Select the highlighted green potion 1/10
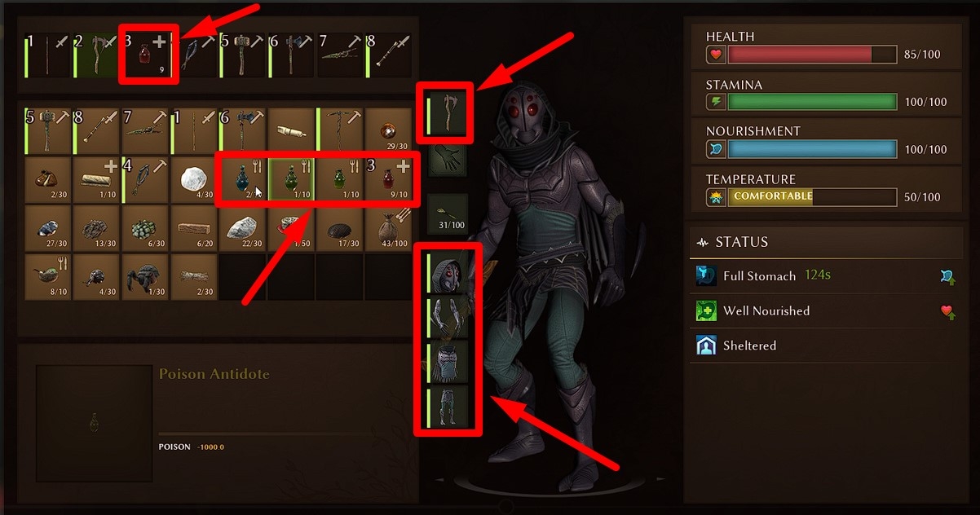Viewport: 980px width, 515px height. click(291, 178)
